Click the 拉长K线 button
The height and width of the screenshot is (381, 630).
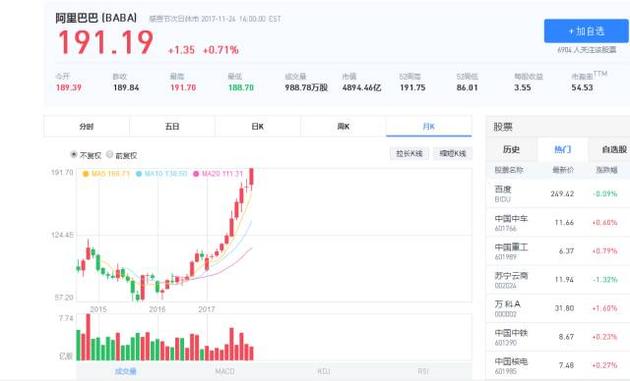[x=409, y=154]
